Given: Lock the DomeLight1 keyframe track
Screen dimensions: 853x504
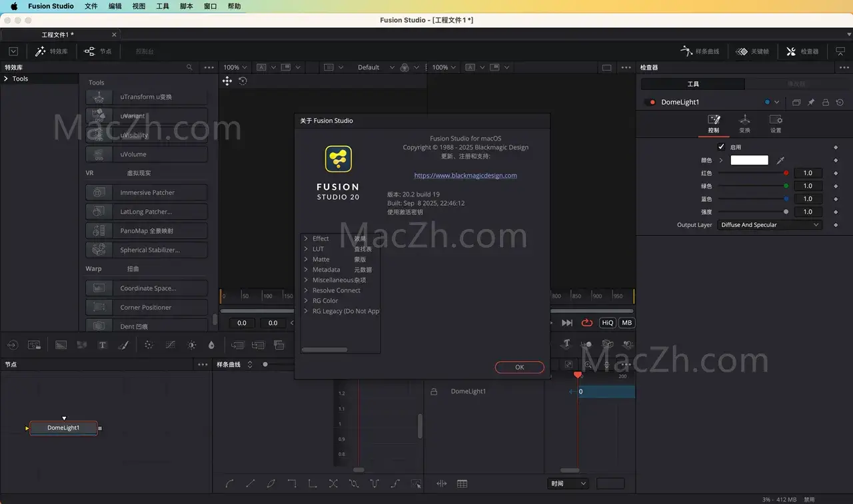Looking at the screenshot, I should [434, 391].
